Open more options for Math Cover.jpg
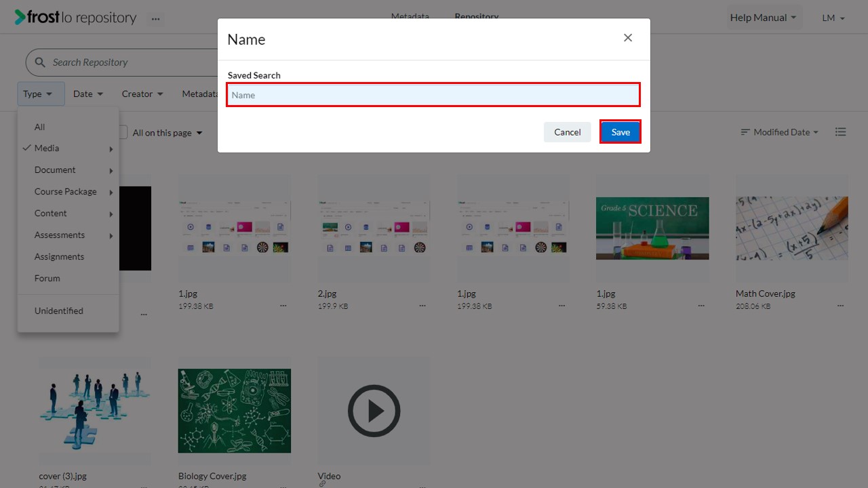 pyautogui.click(x=841, y=306)
